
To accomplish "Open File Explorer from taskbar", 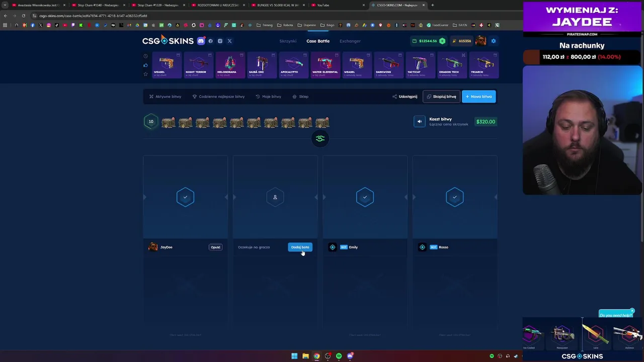I will click(305, 356).
